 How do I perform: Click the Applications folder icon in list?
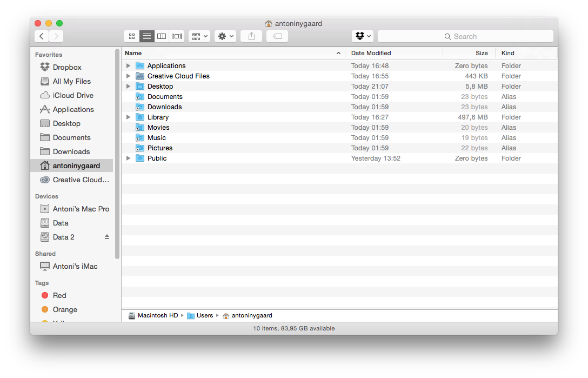tap(140, 65)
